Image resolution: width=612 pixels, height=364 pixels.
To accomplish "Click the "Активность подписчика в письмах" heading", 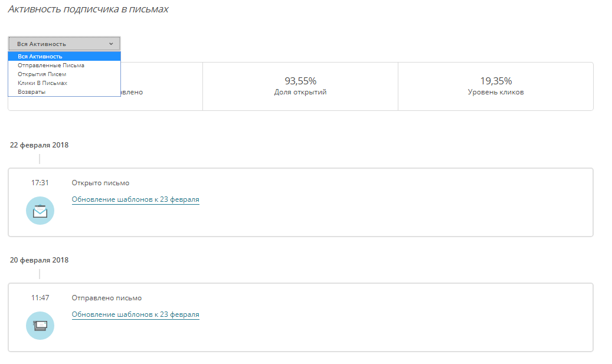I will [x=89, y=9].
